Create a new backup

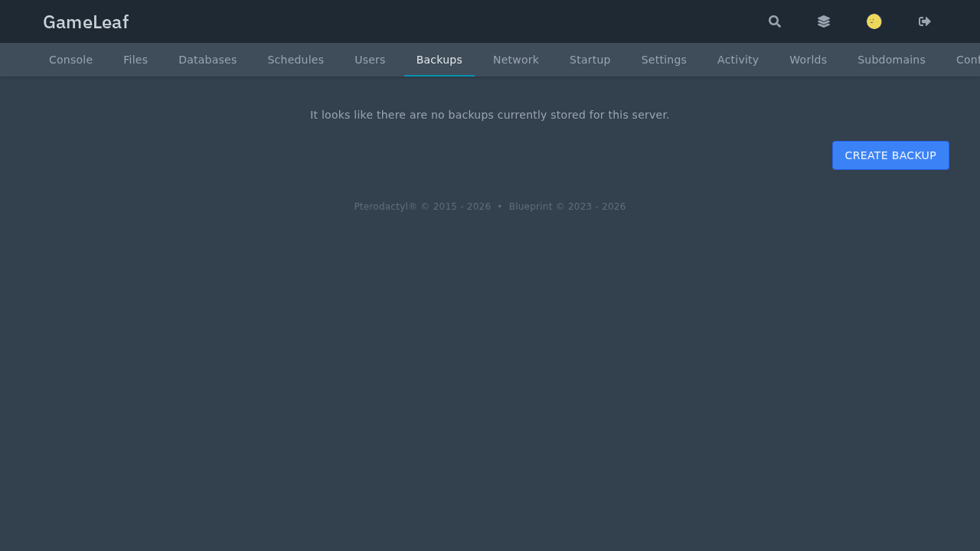(890, 155)
